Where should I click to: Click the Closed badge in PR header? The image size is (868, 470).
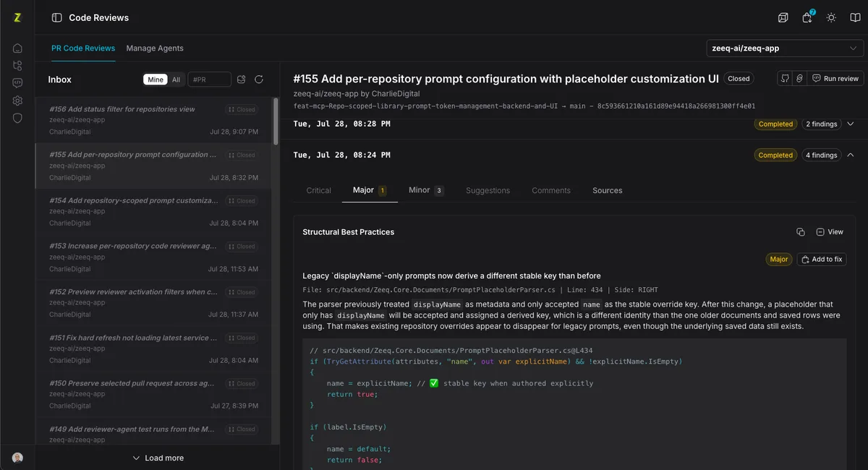pyautogui.click(x=739, y=79)
